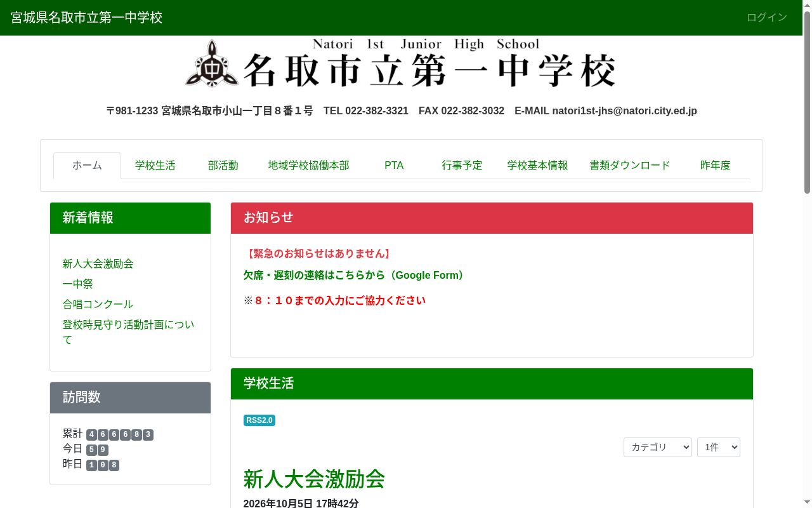
Task: Open the 部活動 tab
Action: pos(223,165)
